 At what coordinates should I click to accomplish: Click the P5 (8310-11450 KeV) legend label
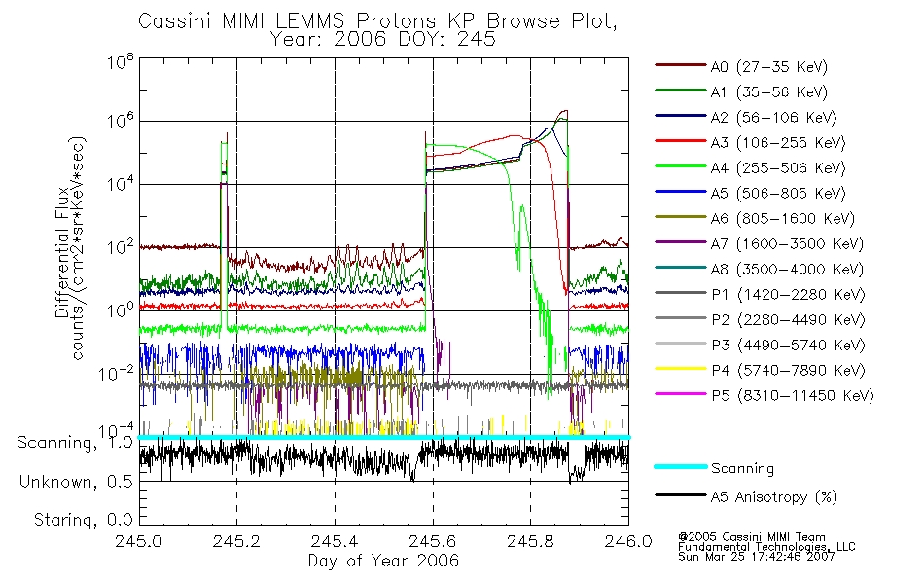[x=793, y=396]
